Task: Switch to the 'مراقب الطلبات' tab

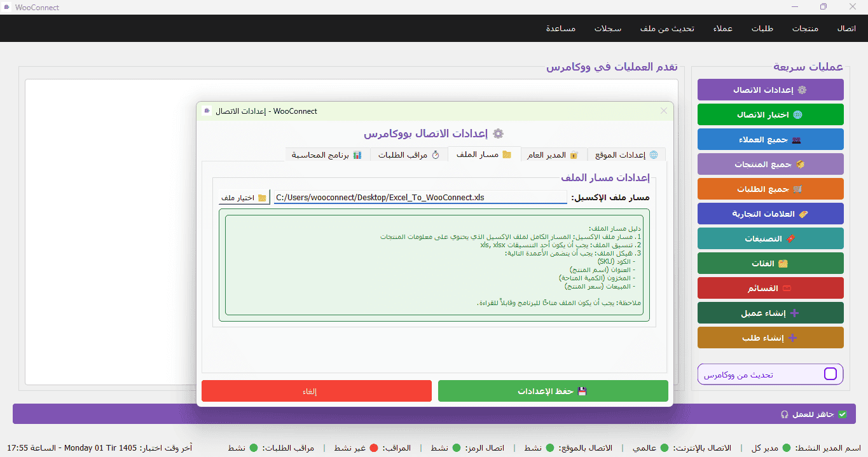Action: coord(408,154)
